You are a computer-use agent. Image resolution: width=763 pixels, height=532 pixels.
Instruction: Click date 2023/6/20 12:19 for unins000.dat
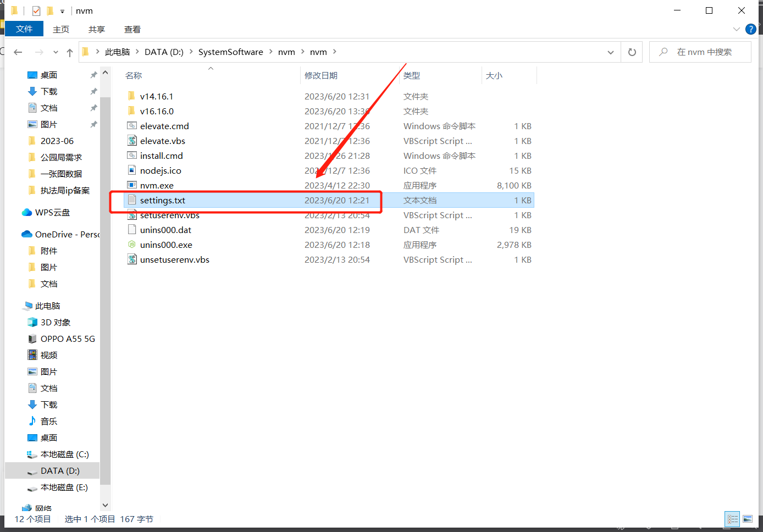337,230
